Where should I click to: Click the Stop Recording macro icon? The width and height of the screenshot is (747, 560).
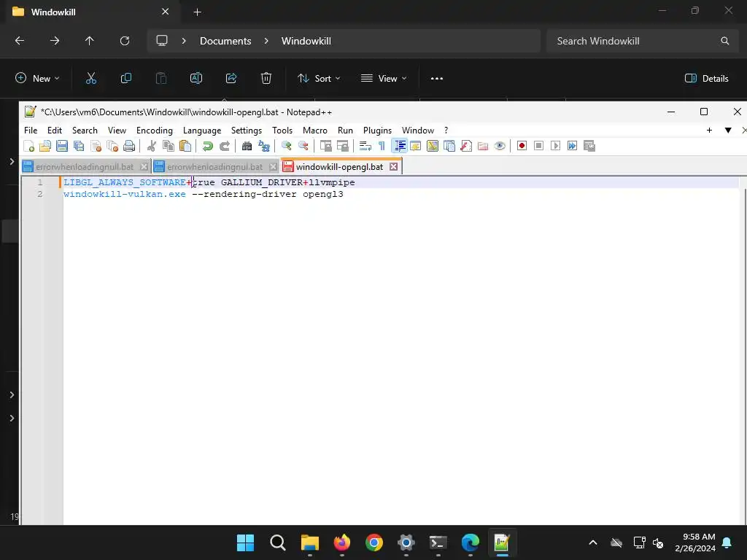point(539,146)
